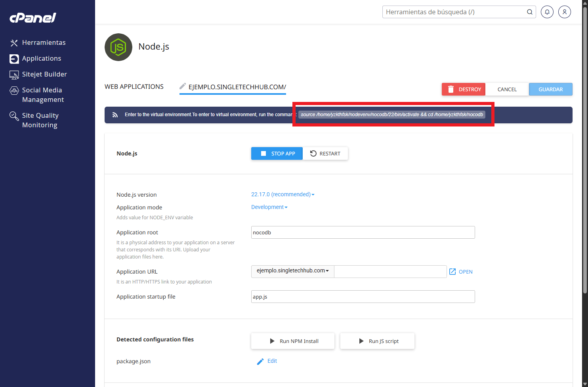588x387 pixels.
Task: Click the feed icon in the info banner
Action: point(115,115)
